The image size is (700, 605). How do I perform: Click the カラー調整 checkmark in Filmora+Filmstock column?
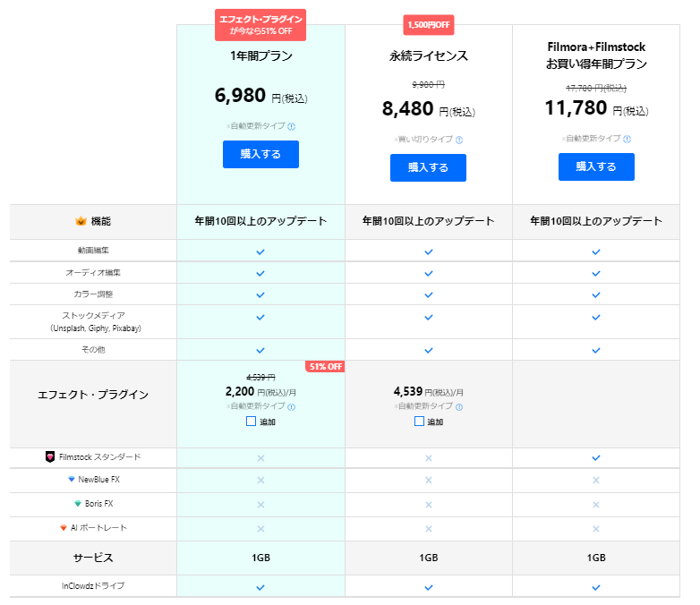(x=596, y=295)
